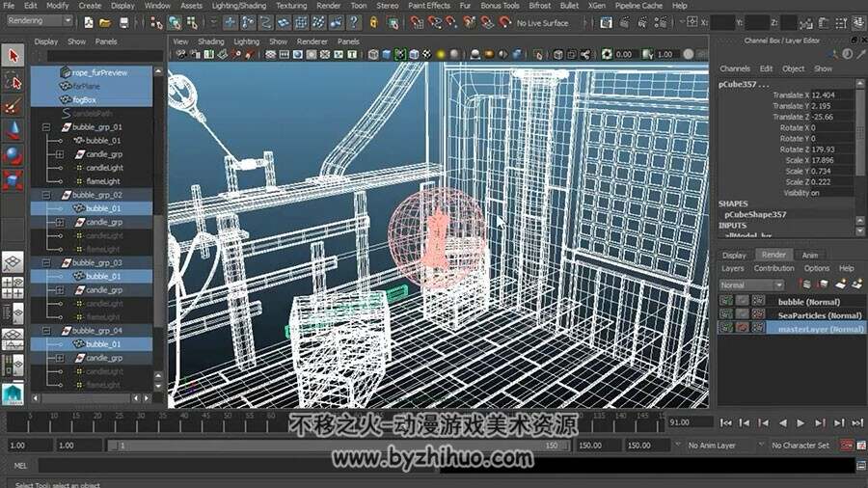The width and height of the screenshot is (868, 488).
Task: Select the arrow Select tool in toolbox
Action: tap(13, 56)
